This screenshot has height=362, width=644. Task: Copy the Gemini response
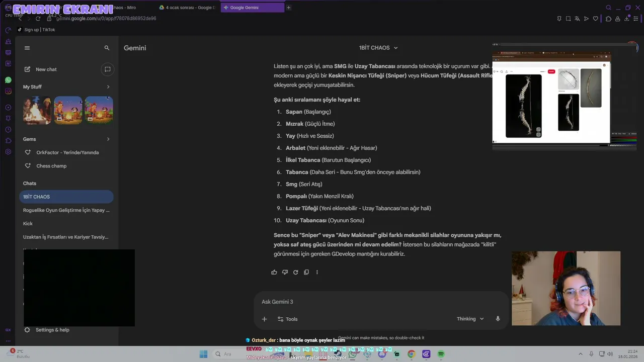click(x=306, y=272)
